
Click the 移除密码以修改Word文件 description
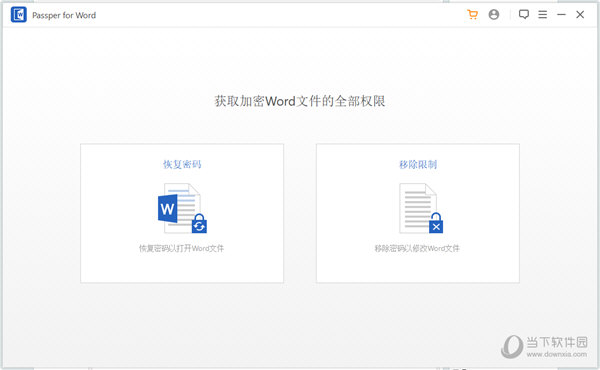click(417, 249)
